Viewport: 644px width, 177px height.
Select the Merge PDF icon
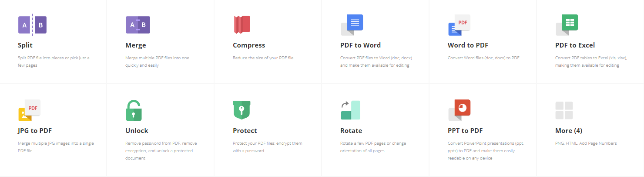(x=138, y=25)
